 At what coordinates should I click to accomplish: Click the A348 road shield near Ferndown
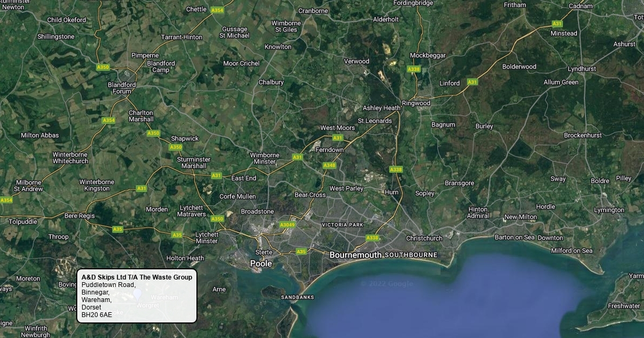pos(330,165)
